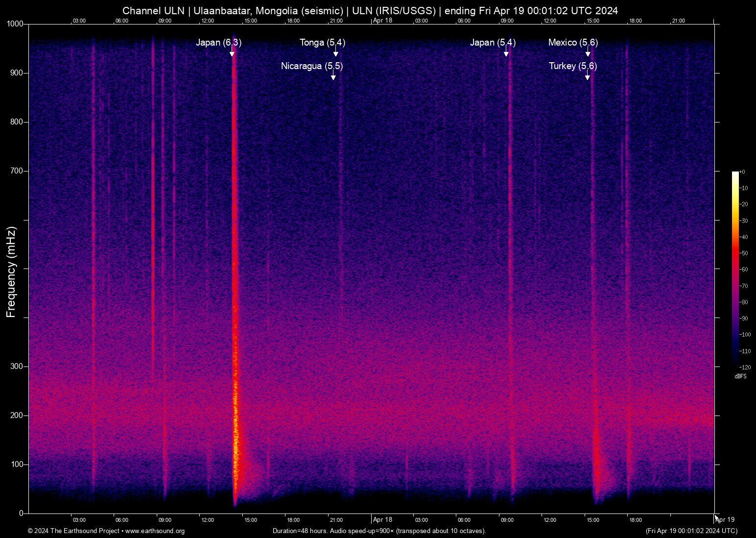Click the dBFS color scale bar

point(735,269)
